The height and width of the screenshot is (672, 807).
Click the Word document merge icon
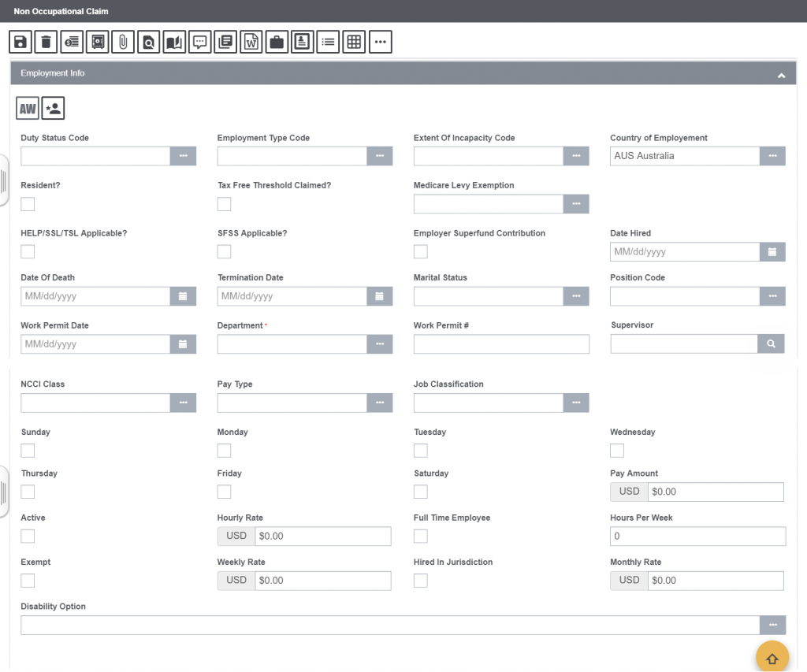[x=251, y=42]
